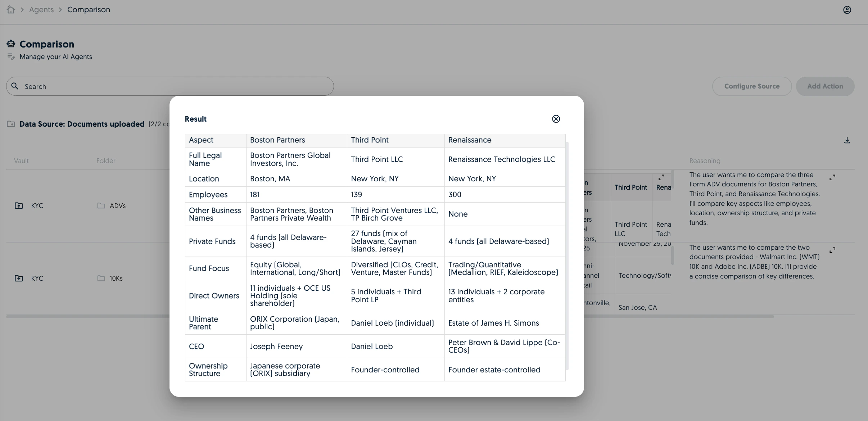Select Estate of James H. Simons cell
The width and height of the screenshot is (868, 421).
click(505, 323)
